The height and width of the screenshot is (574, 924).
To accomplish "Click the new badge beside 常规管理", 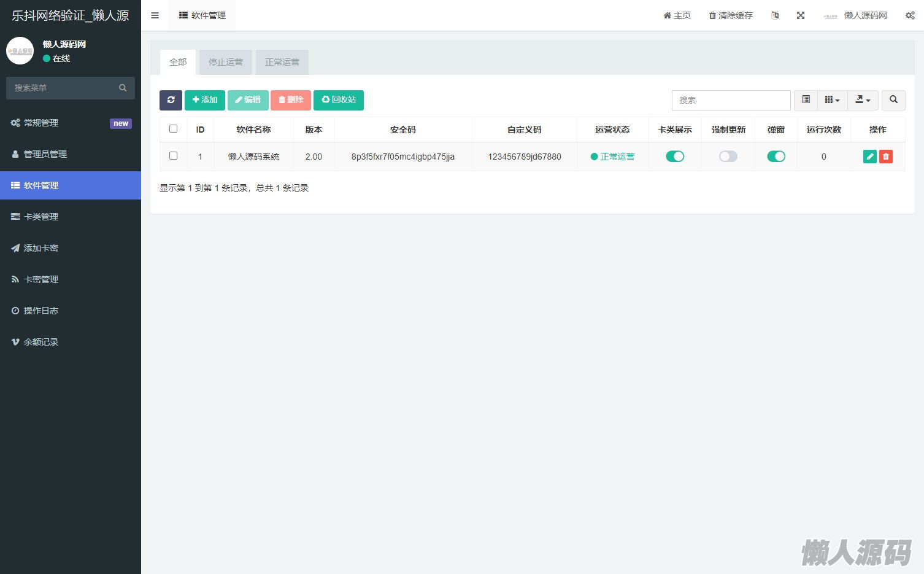I will point(121,123).
